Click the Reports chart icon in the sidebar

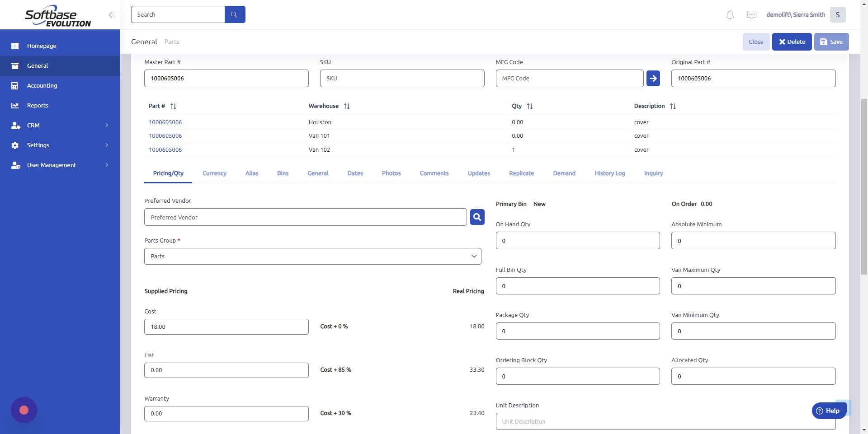15,105
